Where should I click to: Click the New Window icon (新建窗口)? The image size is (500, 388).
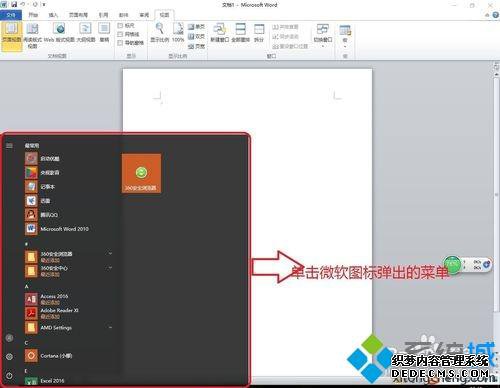coord(220,33)
